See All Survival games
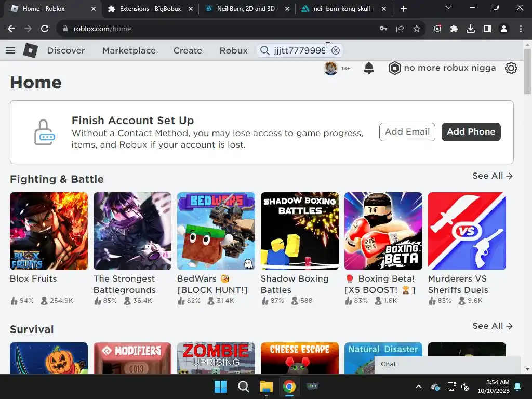Viewport: 532px width, 399px height. point(493,326)
